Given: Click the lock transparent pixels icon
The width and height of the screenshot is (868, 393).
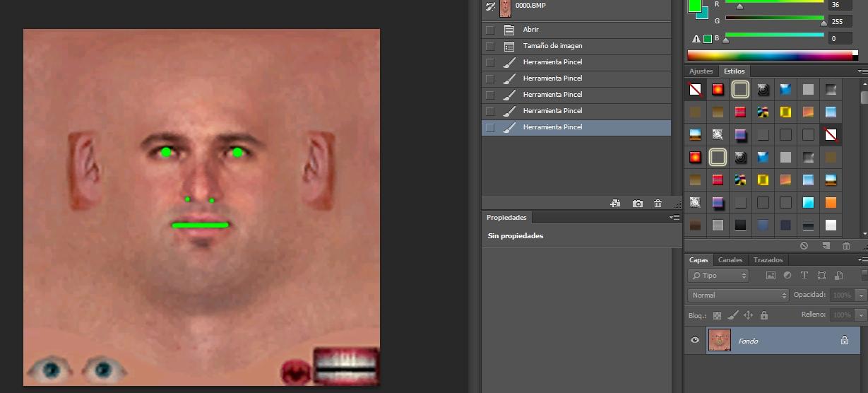Looking at the screenshot, I should [x=718, y=315].
